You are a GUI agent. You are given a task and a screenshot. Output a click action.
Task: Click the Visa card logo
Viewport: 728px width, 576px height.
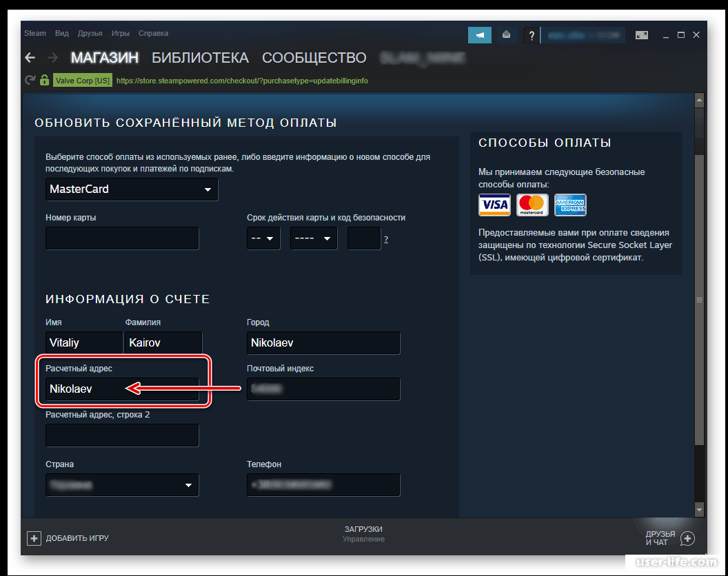494,205
